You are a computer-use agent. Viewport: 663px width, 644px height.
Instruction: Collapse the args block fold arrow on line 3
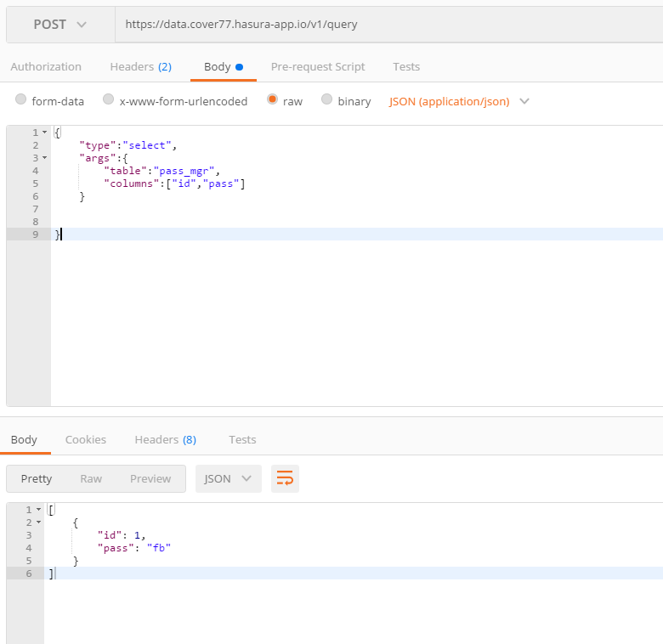pyautogui.click(x=44, y=158)
